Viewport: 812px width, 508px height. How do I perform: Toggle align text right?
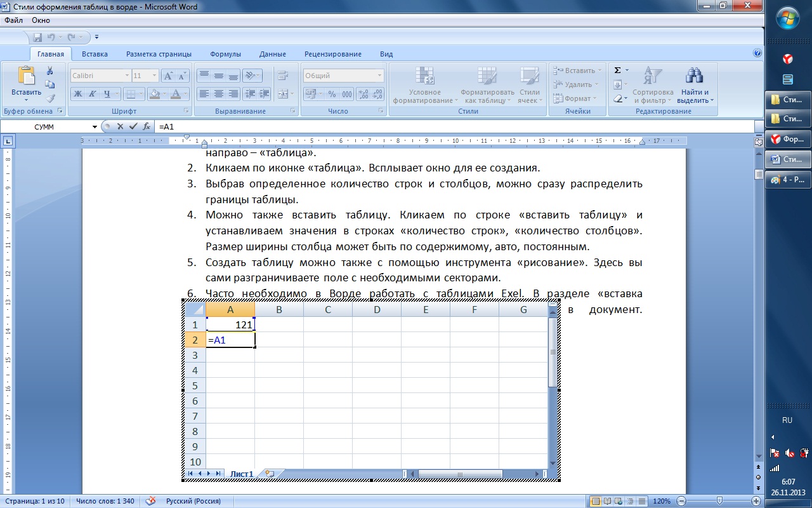[233, 94]
